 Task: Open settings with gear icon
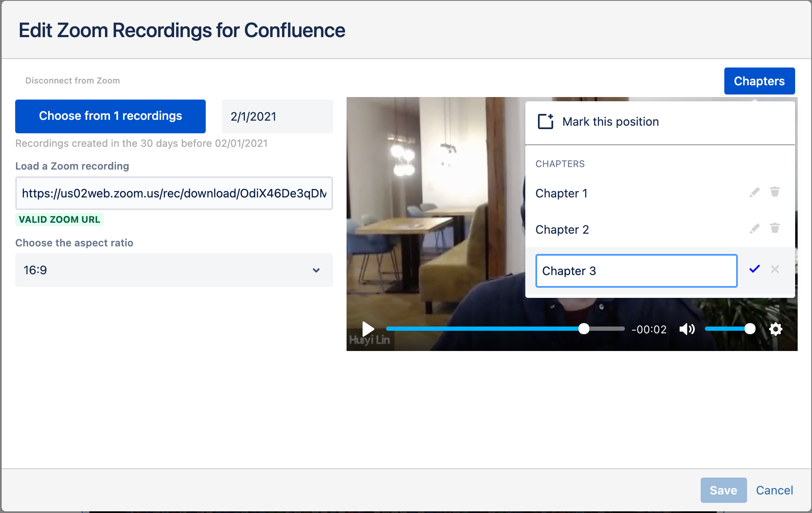point(776,329)
